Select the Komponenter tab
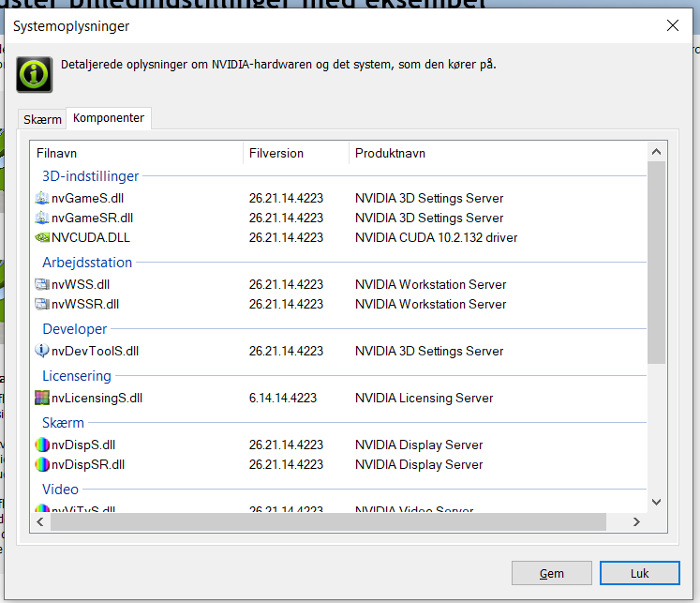 coord(109,118)
